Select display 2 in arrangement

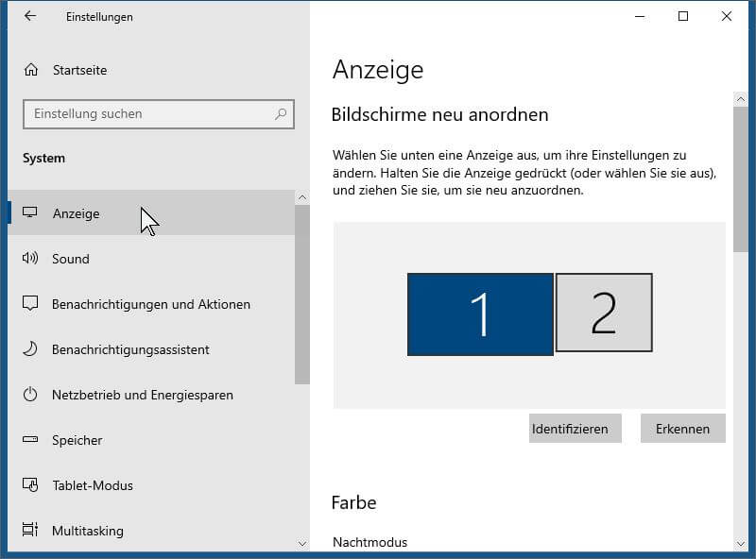coord(604,313)
